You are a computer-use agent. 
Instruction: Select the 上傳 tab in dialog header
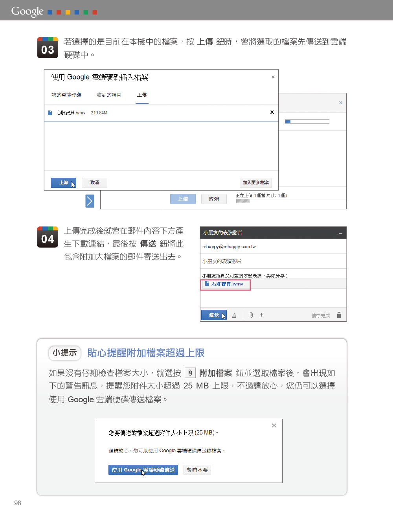tap(142, 95)
